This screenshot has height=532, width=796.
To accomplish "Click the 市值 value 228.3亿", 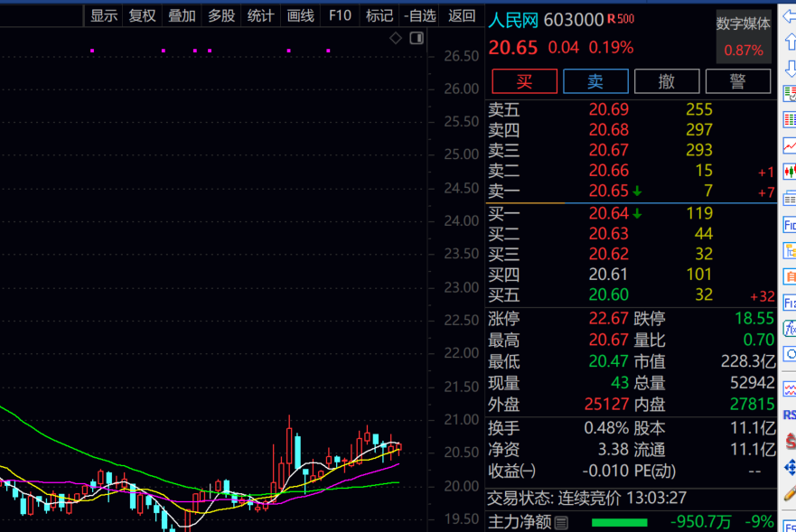I will point(748,361).
